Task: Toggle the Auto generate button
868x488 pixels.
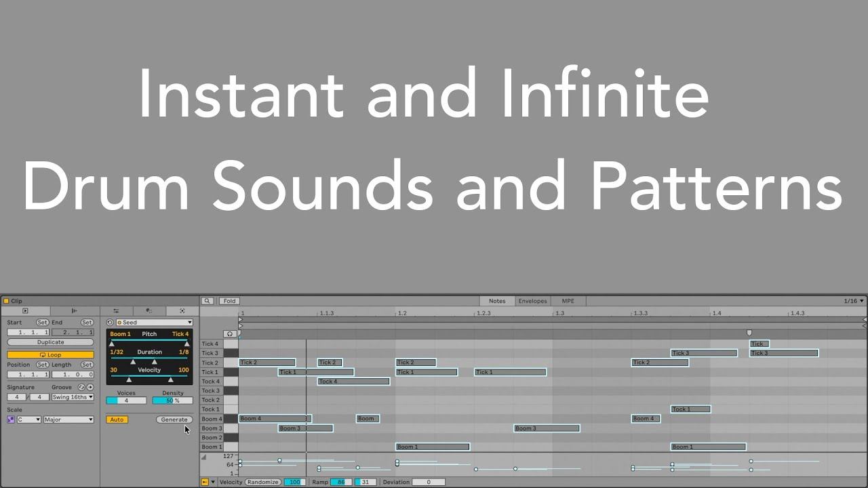Action: click(117, 420)
